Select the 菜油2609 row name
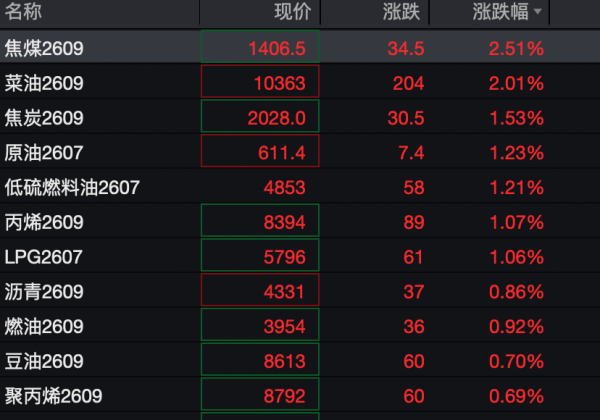This screenshot has width=600, height=420. point(44,83)
